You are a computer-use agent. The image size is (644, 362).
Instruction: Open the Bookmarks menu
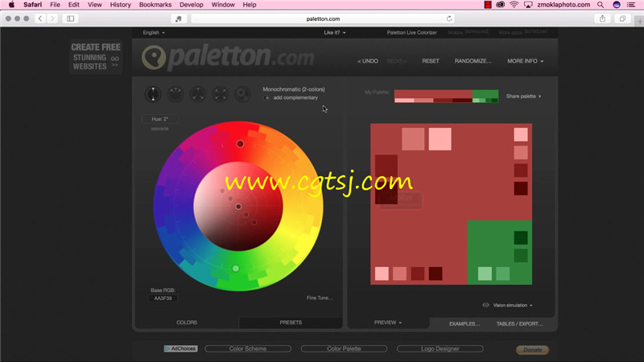tap(155, 5)
